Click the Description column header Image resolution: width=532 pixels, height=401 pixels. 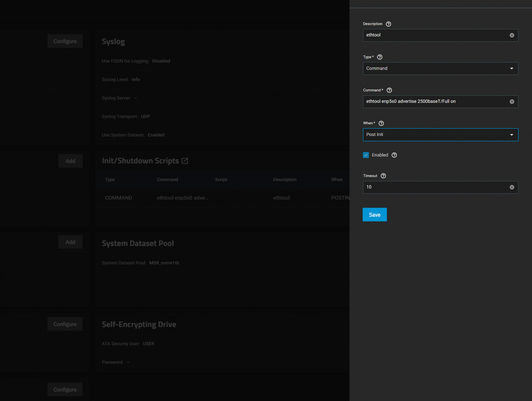tap(285, 180)
